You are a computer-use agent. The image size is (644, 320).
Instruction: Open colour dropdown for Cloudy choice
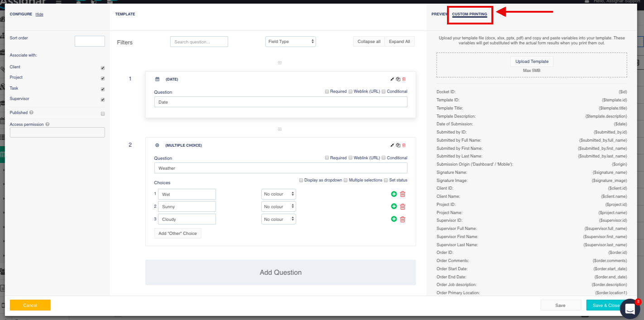point(279,219)
